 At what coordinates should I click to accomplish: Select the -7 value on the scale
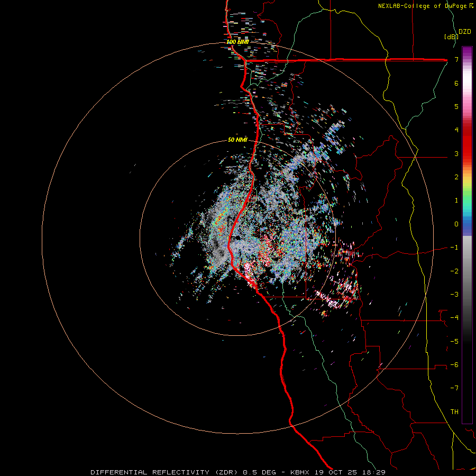(x=454, y=388)
